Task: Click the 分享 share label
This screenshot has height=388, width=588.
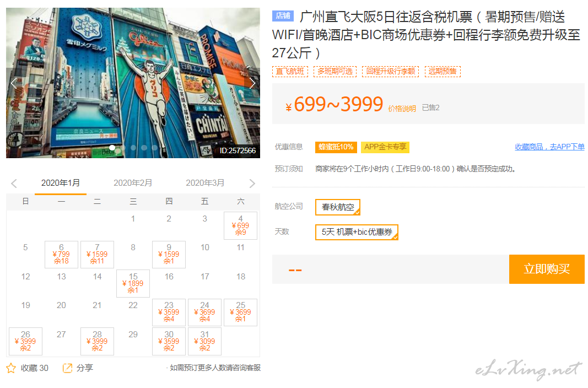Action: (85, 368)
